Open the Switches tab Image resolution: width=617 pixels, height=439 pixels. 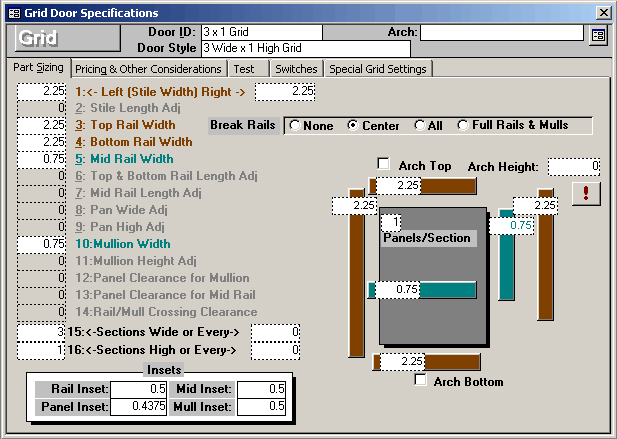[296, 69]
